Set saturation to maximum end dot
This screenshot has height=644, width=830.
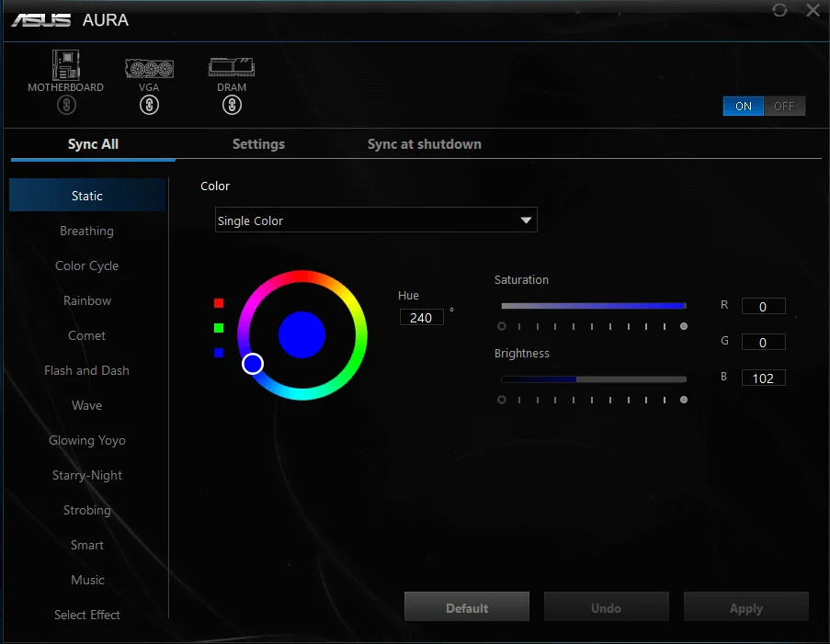coord(684,326)
